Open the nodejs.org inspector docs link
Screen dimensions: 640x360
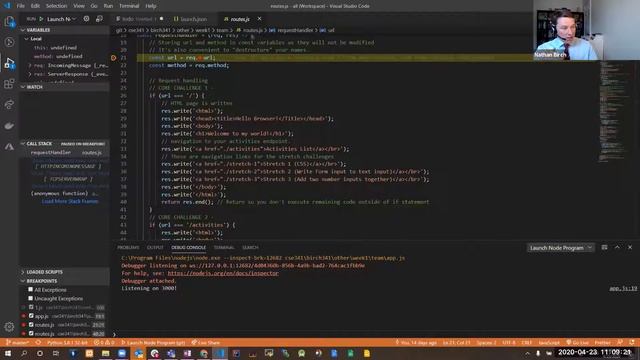click(x=223, y=273)
